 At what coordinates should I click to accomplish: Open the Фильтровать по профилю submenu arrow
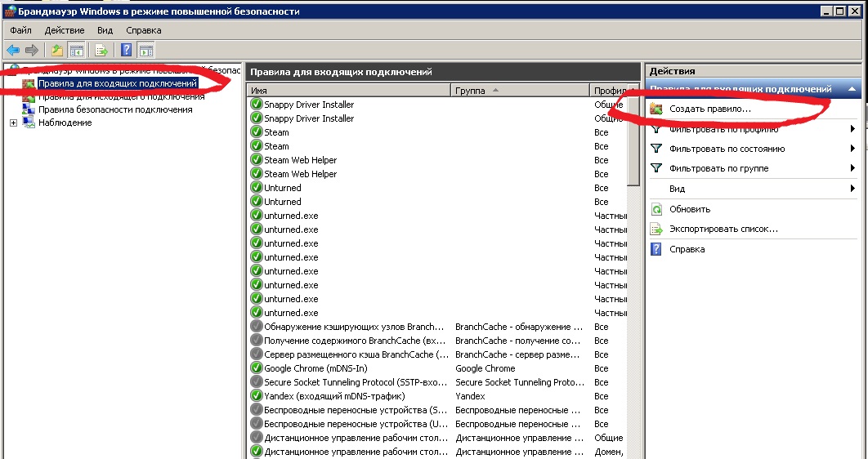852,129
